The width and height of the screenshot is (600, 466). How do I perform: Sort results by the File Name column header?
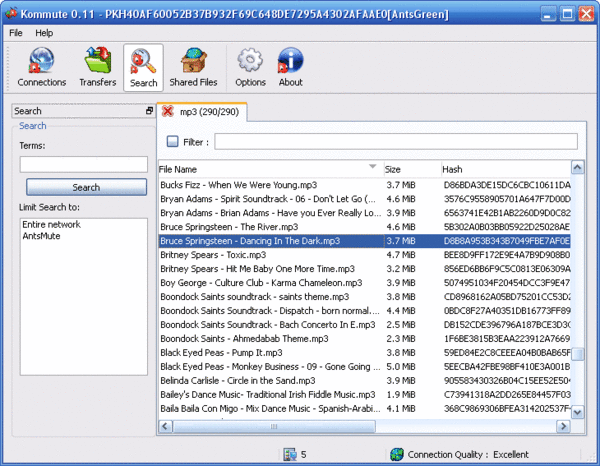point(271,169)
